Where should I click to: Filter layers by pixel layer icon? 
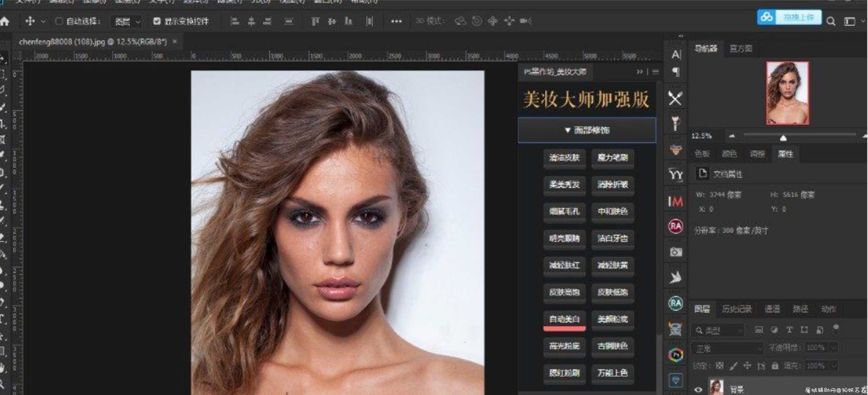759,330
